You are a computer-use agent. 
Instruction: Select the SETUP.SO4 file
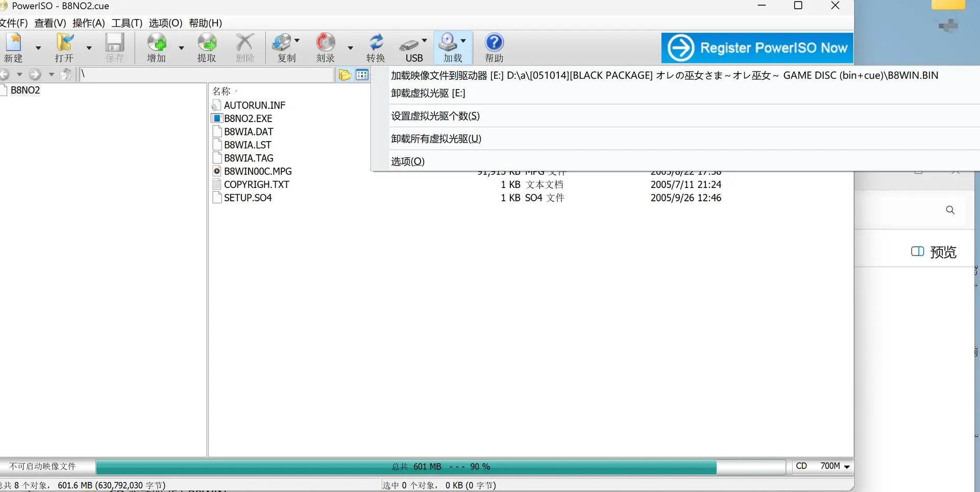tap(248, 198)
